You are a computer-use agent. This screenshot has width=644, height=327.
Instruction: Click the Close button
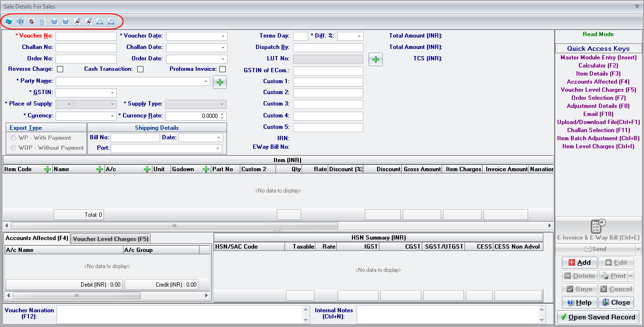(616, 302)
